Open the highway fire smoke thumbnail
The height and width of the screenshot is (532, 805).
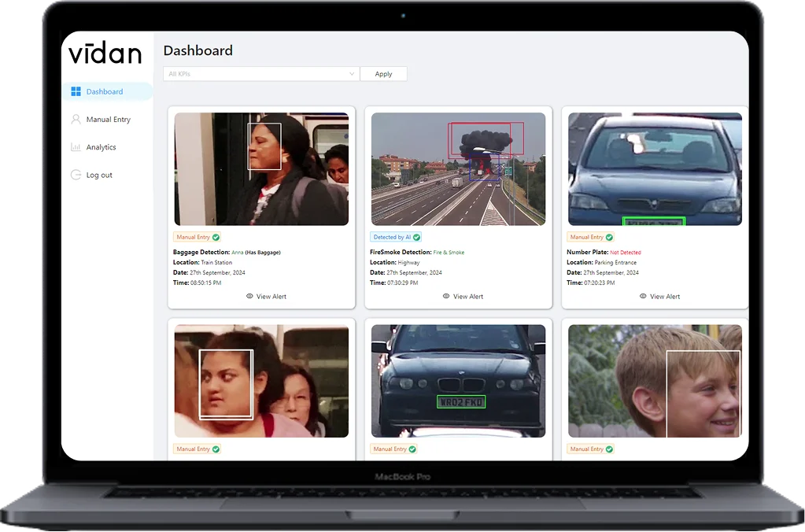[458, 169]
